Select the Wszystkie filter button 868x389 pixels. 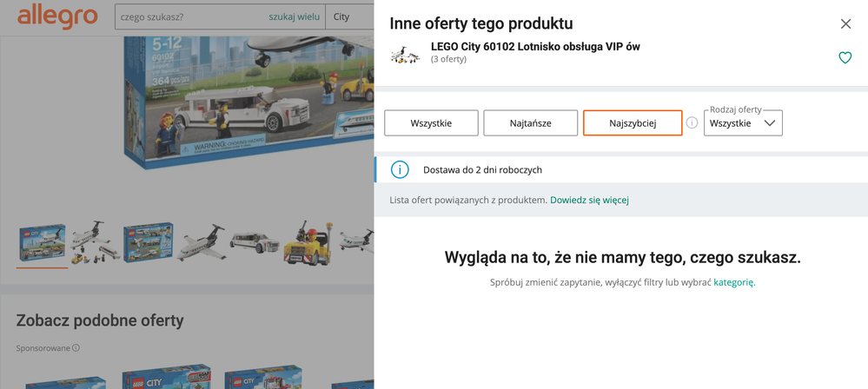click(431, 122)
